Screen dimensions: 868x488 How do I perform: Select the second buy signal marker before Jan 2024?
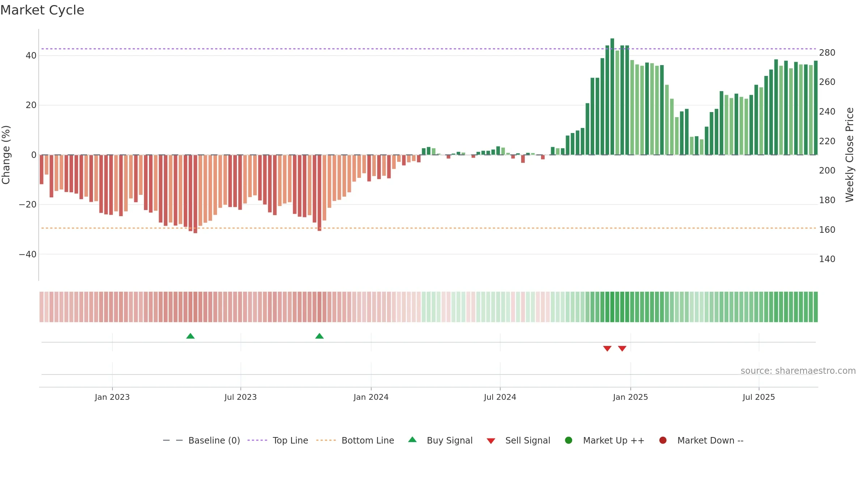point(319,336)
